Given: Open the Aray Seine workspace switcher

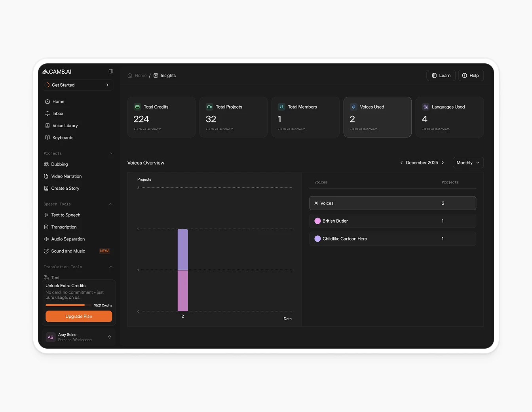Looking at the screenshot, I should tap(78, 337).
